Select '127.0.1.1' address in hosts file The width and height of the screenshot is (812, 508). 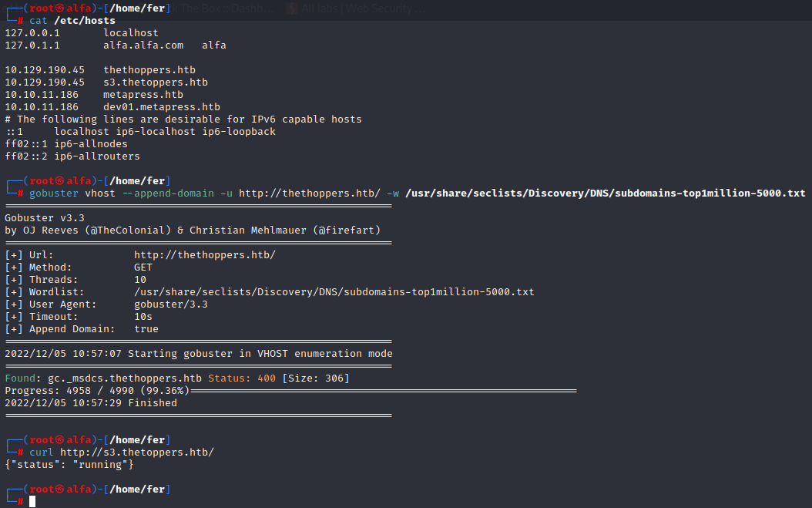(32, 45)
